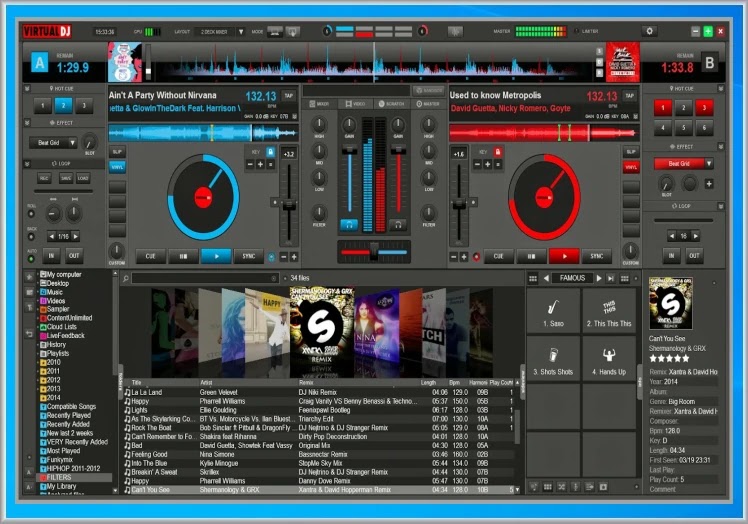The width and height of the screenshot is (748, 524).
Task: Open the Playlists folder in browser tree
Action: pyautogui.click(x=58, y=354)
